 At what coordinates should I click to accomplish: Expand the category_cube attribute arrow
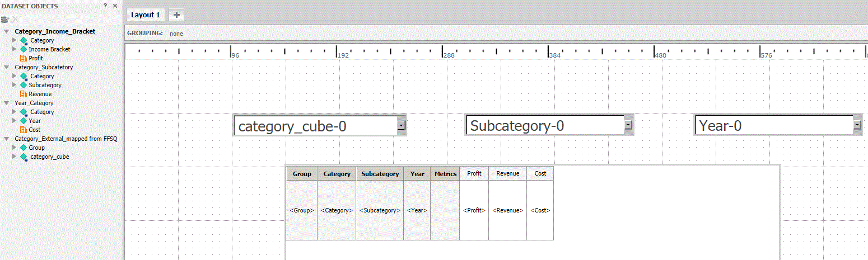coord(15,157)
